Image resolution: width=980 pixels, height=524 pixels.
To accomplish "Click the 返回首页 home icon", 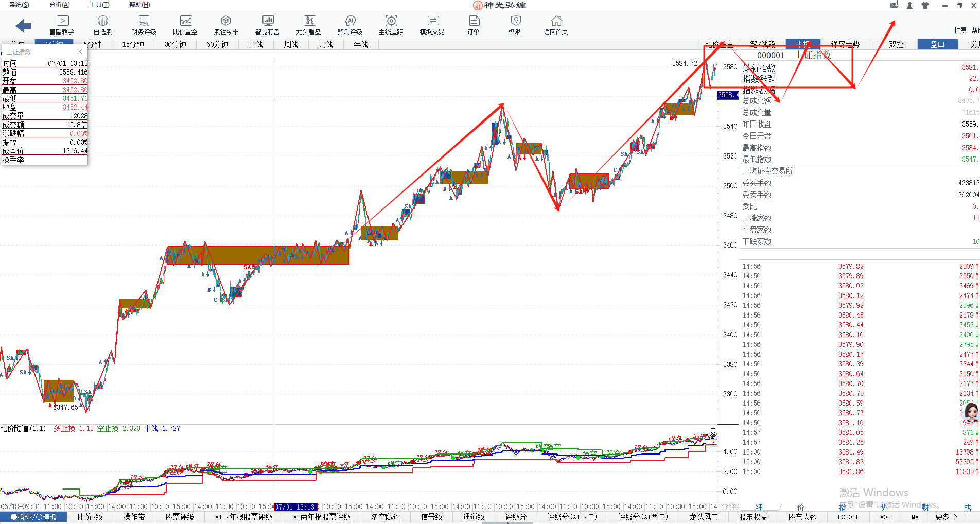I will click(x=556, y=25).
